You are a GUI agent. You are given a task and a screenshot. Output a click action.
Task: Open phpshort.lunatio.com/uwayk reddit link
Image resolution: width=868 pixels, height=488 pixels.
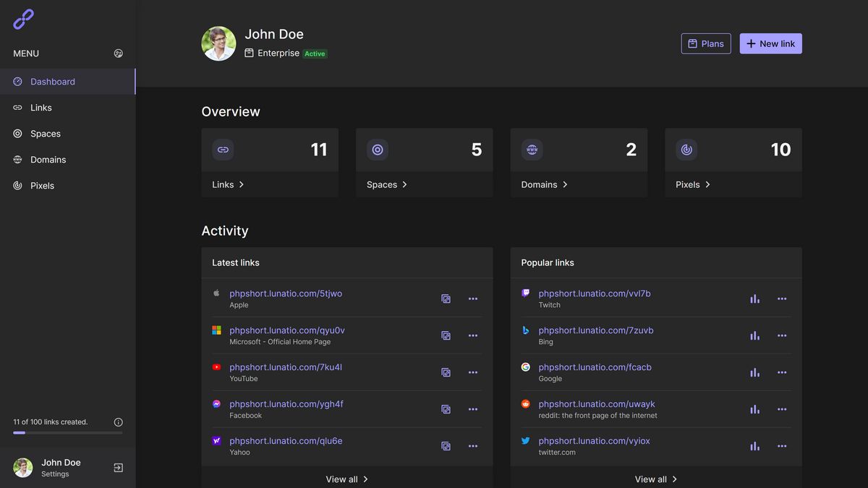tap(597, 404)
